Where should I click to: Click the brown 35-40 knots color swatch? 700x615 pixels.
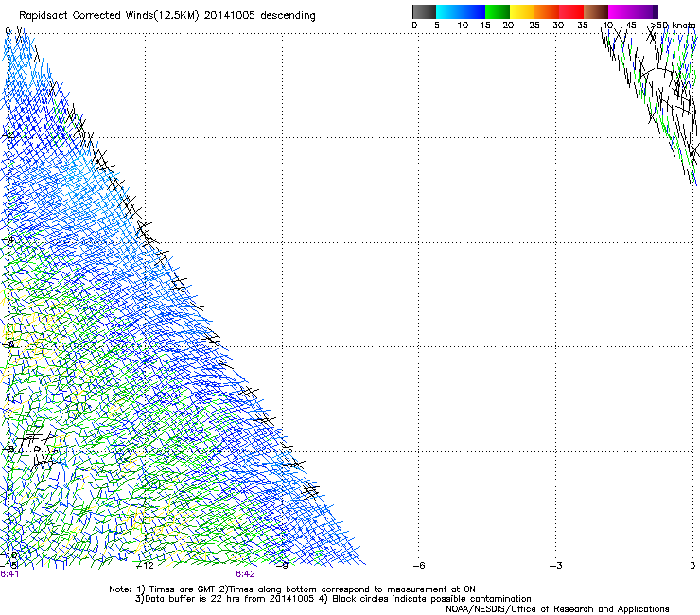tap(596, 11)
